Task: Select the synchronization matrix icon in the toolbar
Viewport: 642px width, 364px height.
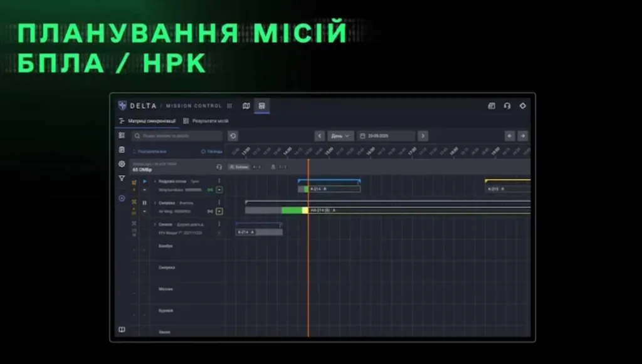Action: [x=263, y=106]
